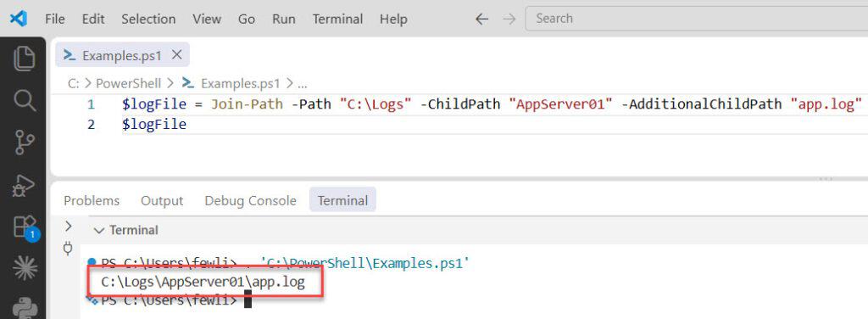Click the "app.log" string in code
868x319 pixels.
pos(826,104)
